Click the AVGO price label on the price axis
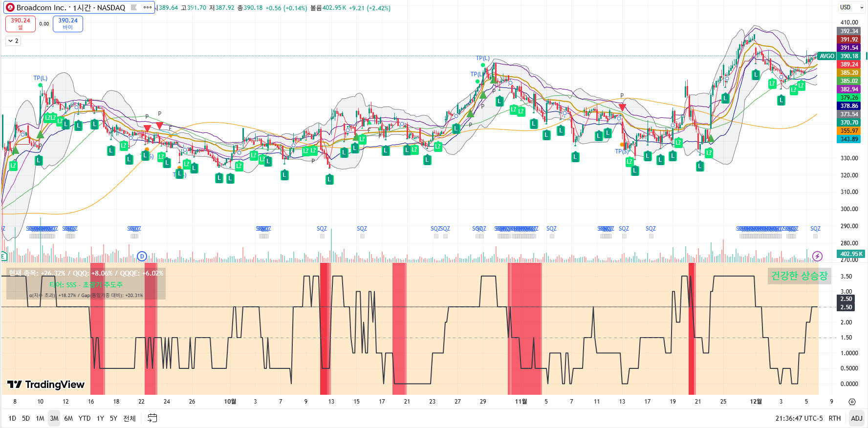Screen dimensions: 868x428 pos(827,56)
